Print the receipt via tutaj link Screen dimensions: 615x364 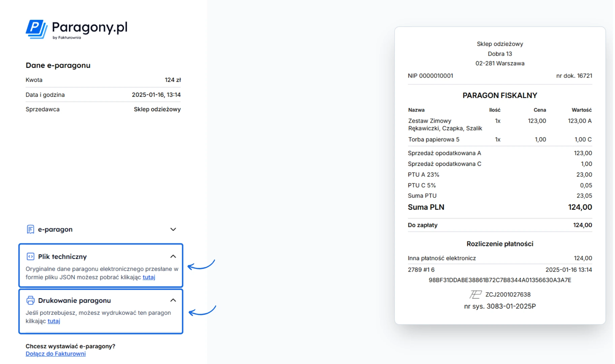click(x=54, y=321)
